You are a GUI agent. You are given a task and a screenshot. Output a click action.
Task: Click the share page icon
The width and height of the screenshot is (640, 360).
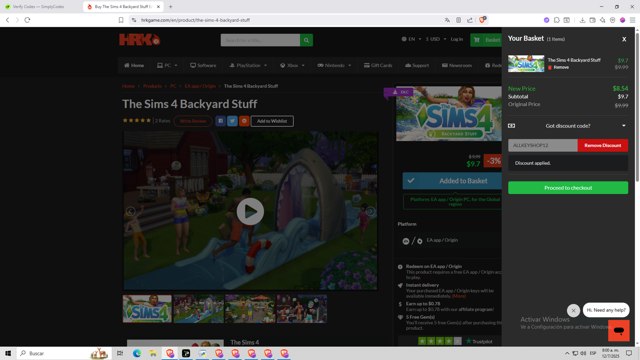coord(470,20)
